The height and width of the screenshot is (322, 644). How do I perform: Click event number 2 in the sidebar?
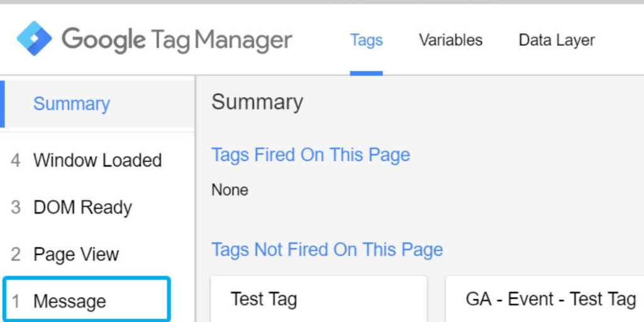pyautogui.click(x=16, y=254)
